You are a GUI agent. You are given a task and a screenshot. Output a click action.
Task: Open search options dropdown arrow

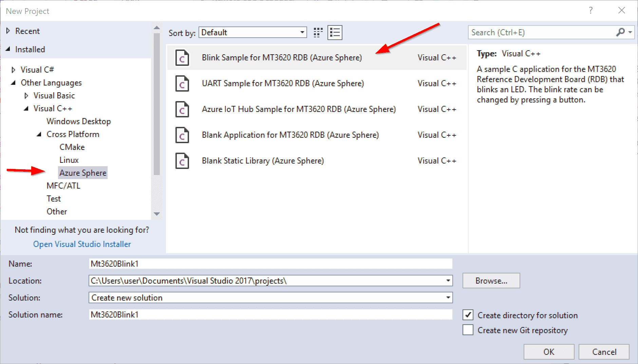pos(630,32)
